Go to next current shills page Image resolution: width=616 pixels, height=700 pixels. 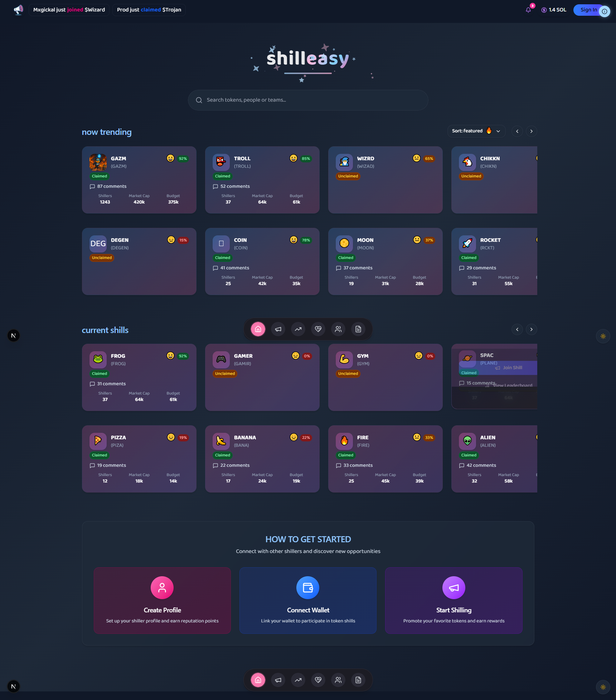[x=532, y=329]
